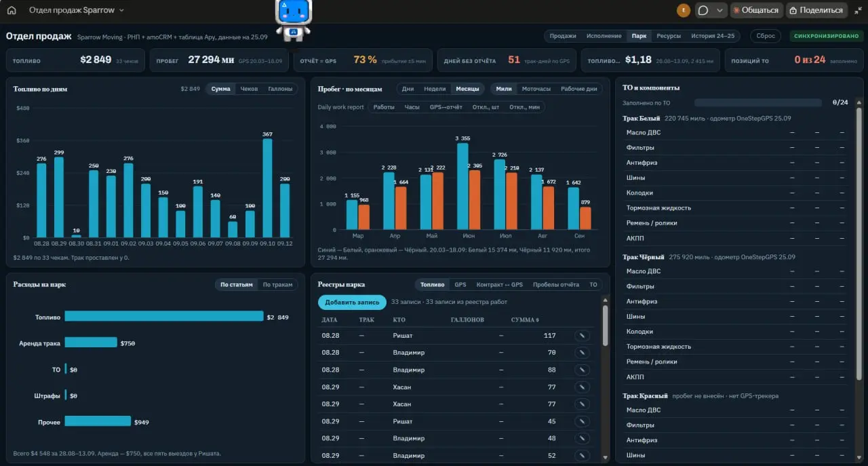Edit the Владимир record with sum 52
The height and width of the screenshot is (466, 868).
coord(582,455)
